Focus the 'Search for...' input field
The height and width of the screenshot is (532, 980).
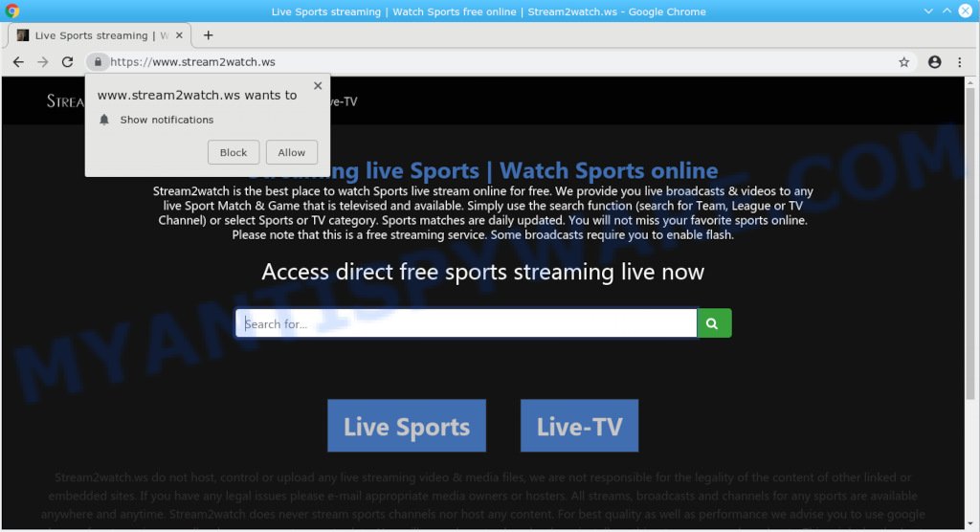click(x=466, y=323)
